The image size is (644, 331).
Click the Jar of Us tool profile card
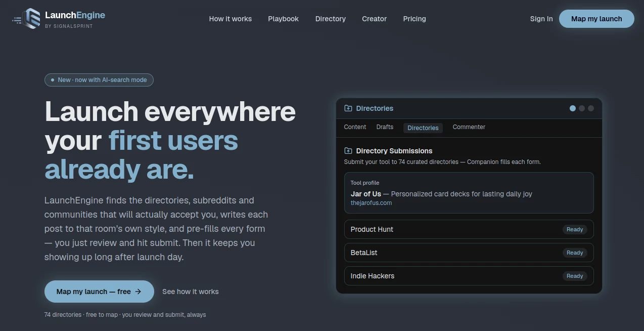tap(469, 193)
